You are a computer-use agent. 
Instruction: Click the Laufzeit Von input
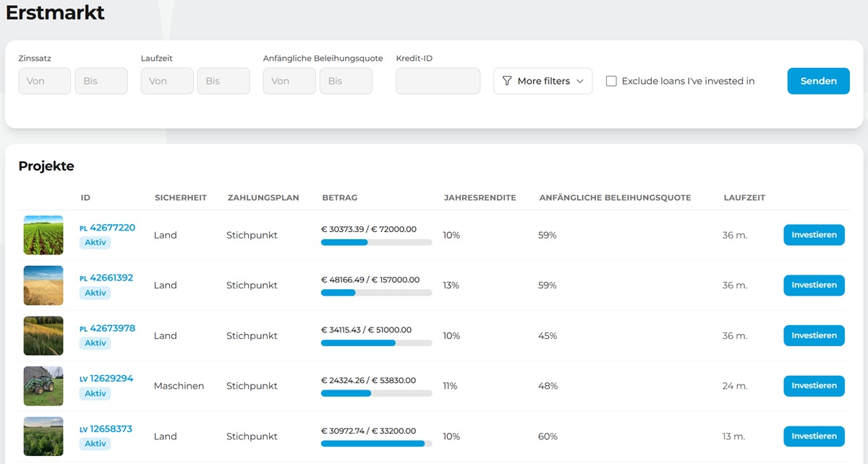click(x=167, y=81)
